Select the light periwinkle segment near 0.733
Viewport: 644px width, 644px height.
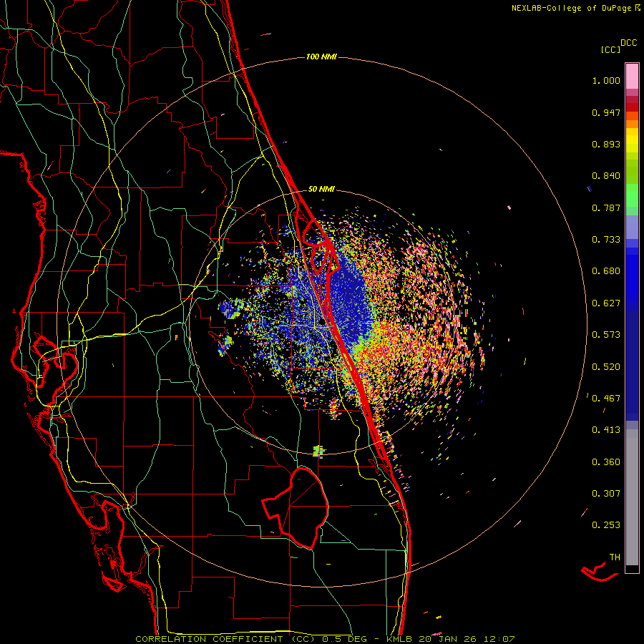(632, 228)
